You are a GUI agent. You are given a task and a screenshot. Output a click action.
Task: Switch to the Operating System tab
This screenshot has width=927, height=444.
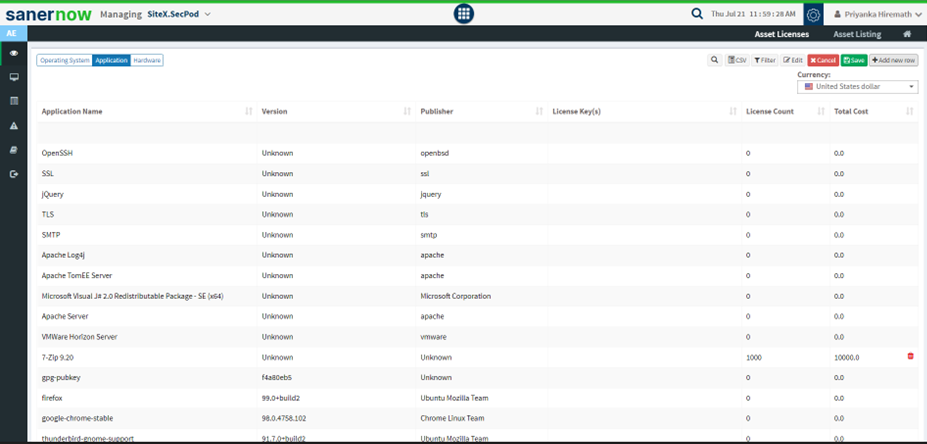click(64, 60)
